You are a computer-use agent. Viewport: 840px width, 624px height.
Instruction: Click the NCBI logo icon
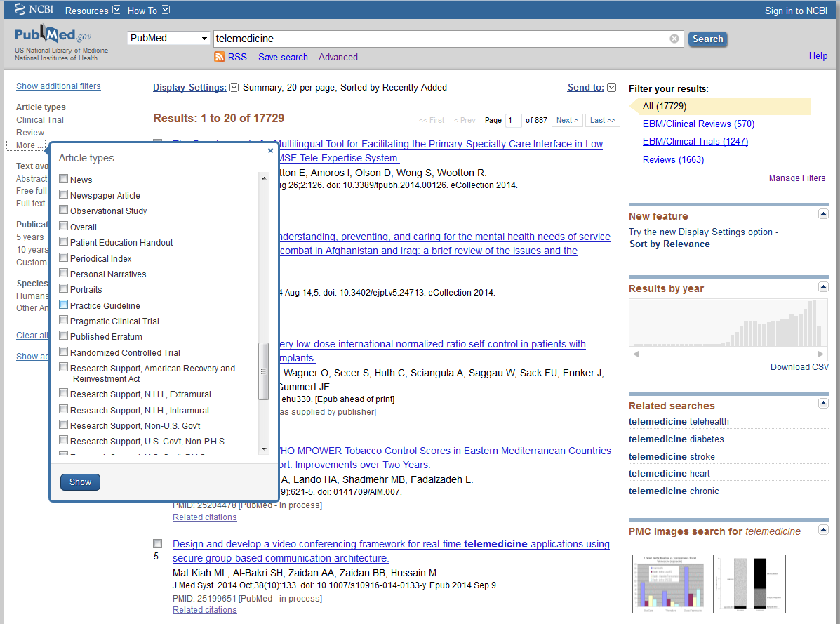(20, 9)
